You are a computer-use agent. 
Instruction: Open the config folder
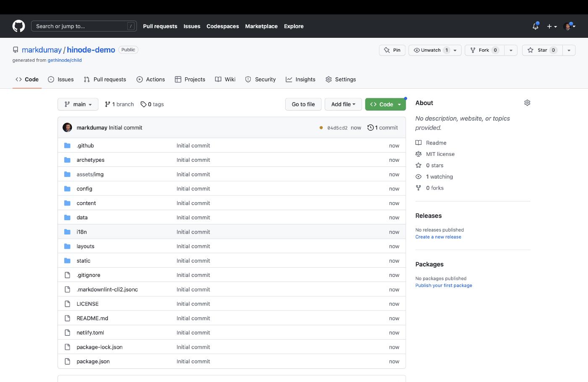point(84,189)
